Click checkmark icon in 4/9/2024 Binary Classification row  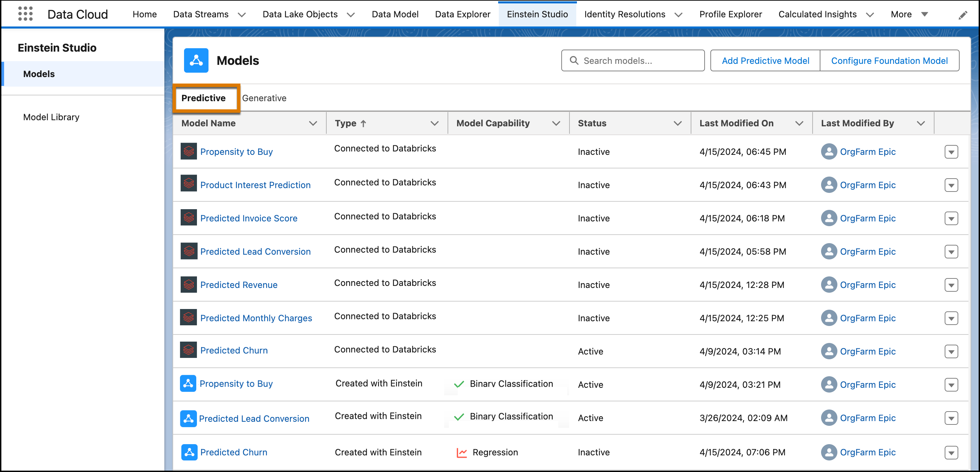[459, 384]
